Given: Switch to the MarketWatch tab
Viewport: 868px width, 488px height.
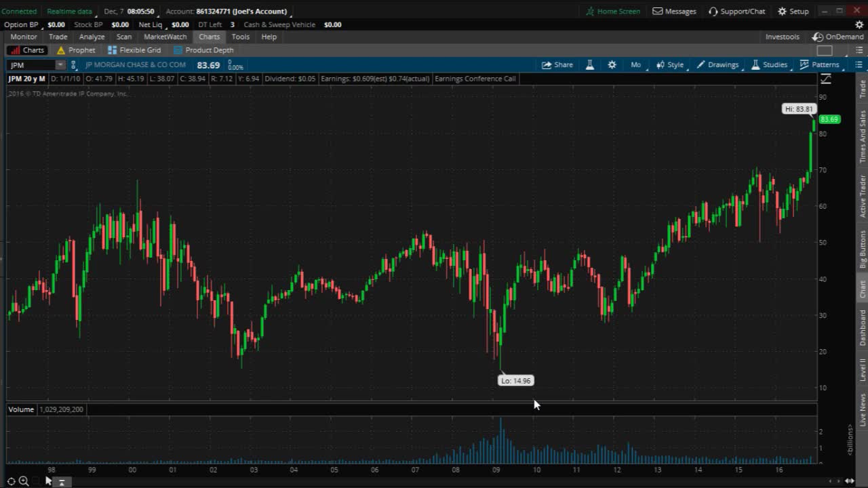Looking at the screenshot, I should click(165, 37).
